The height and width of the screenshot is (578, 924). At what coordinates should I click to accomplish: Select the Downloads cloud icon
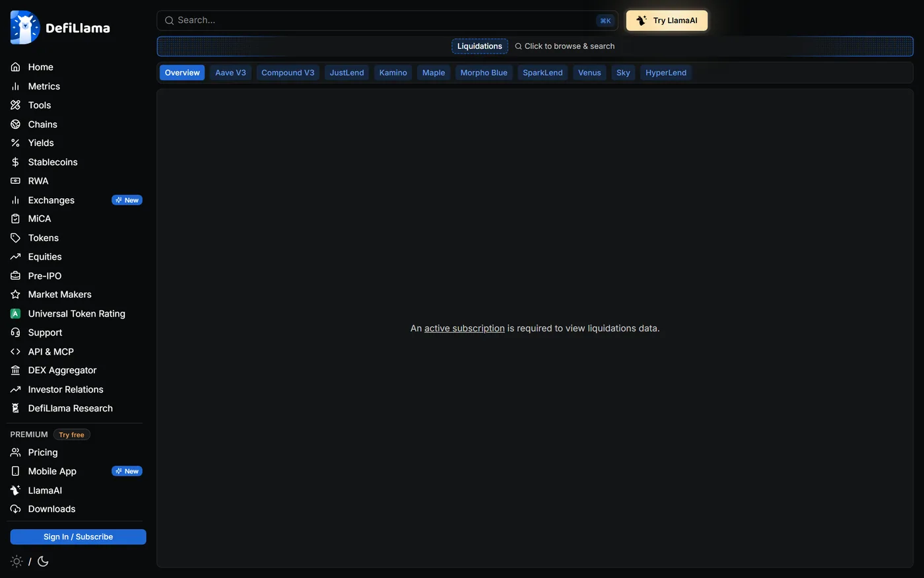tap(15, 509)
